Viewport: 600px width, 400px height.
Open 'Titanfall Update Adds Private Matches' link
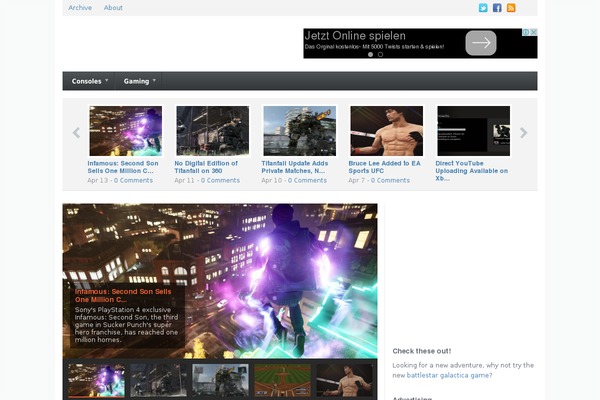coord(295,167)
